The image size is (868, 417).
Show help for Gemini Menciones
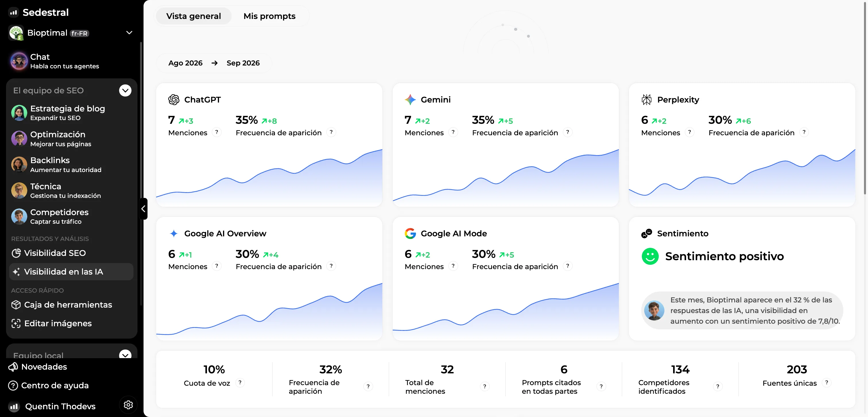click(453, 132)
